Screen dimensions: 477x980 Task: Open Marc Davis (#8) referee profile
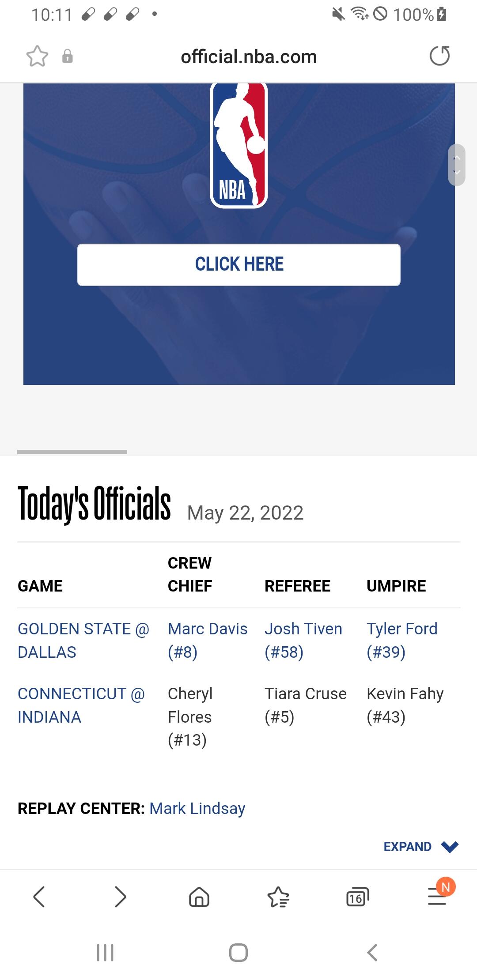click(x=208, y=640)
